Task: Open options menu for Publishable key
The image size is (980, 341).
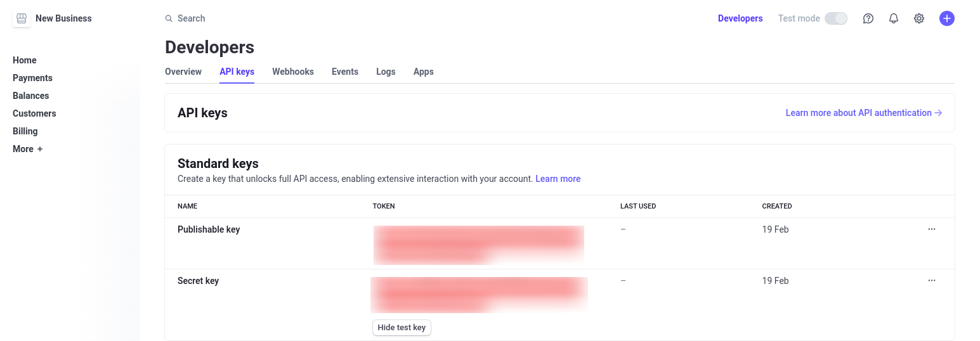Action: (x=932, y=229)
